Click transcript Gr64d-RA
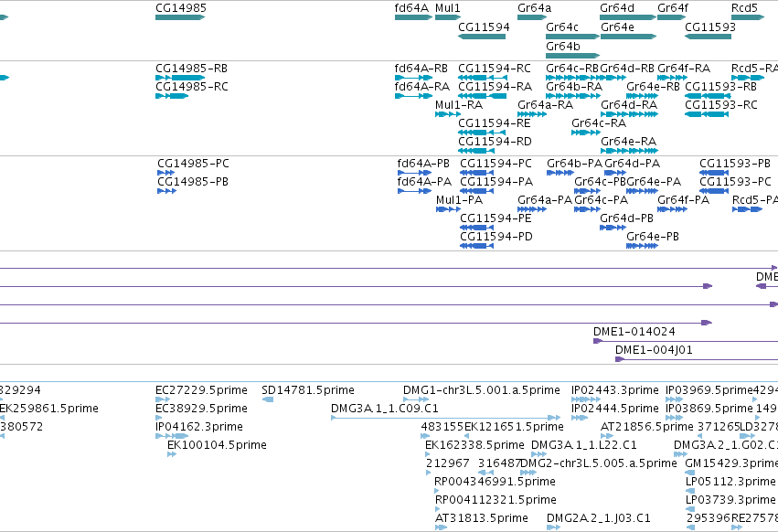Image resolution: width=778 pixels, height=532 pixels. click(x=629, y=114)
